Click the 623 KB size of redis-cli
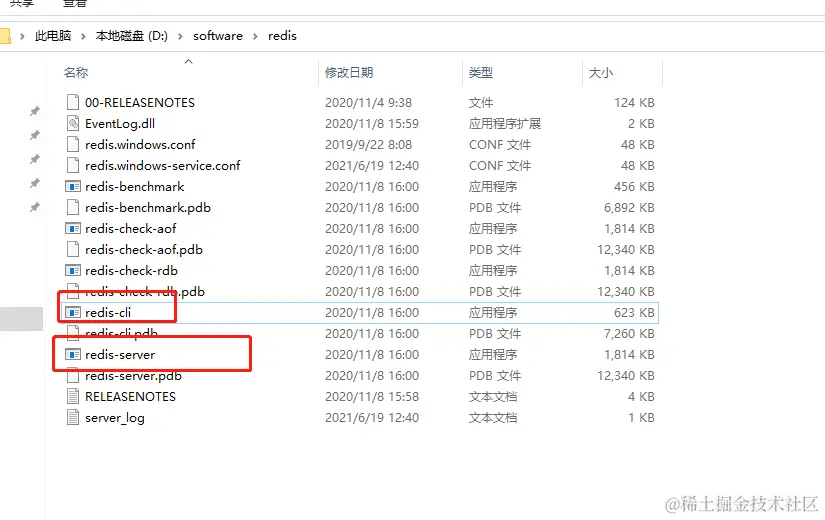The width and height of the screenshot is (825, 520). pyautogui.click(x=634, y=313)
